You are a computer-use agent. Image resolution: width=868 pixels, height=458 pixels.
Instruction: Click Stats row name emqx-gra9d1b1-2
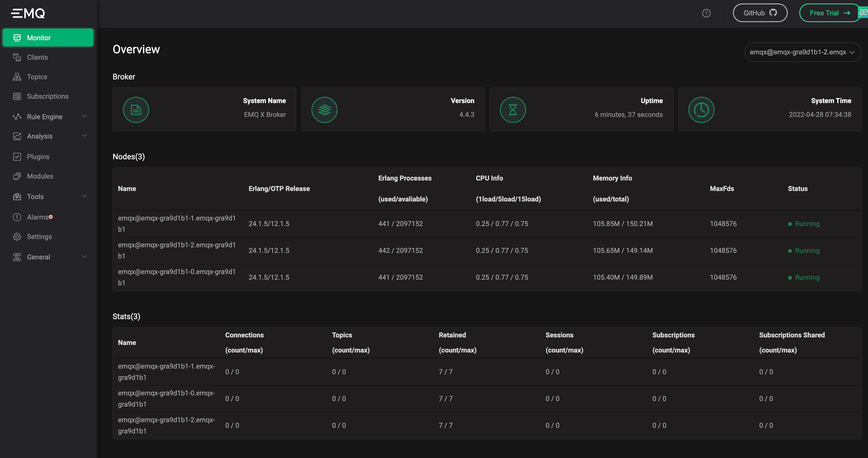click(x=167, y=425)
